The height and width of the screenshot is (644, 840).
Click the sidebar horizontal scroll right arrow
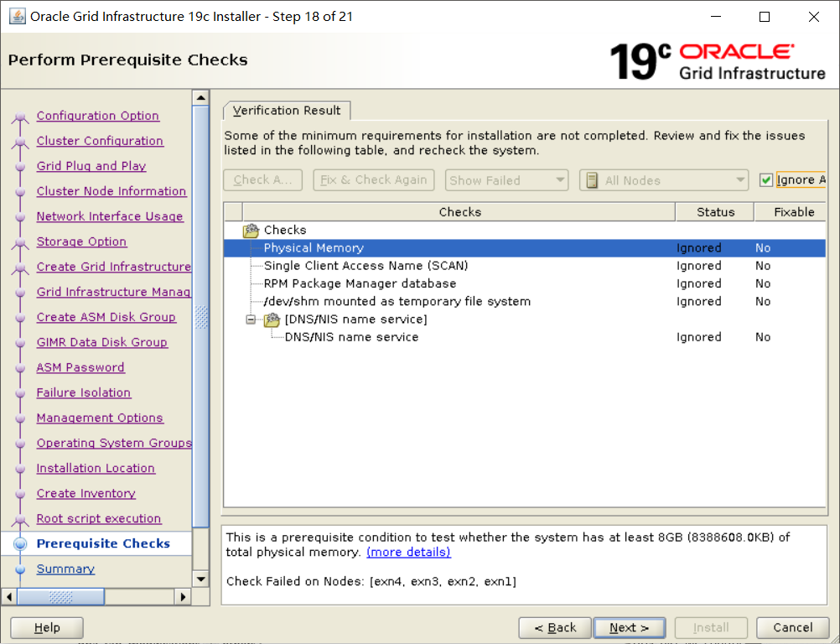[x=183, y=596]
